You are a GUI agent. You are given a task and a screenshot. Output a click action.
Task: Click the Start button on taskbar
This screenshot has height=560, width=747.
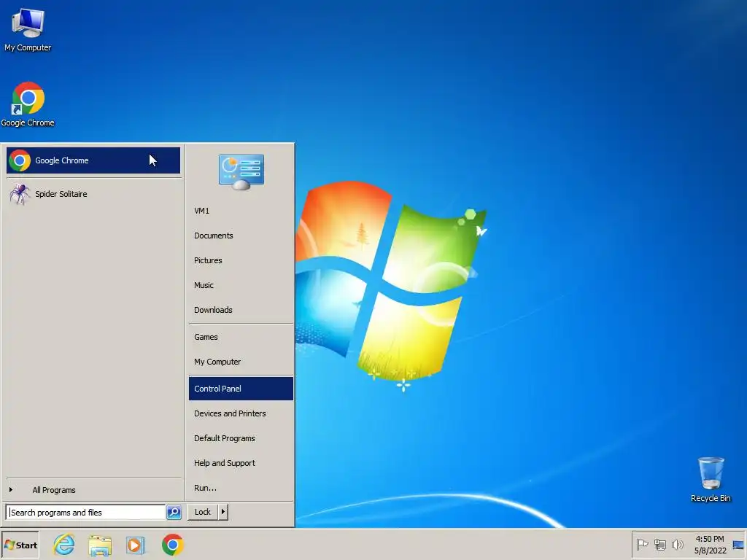tap(20, 545)
